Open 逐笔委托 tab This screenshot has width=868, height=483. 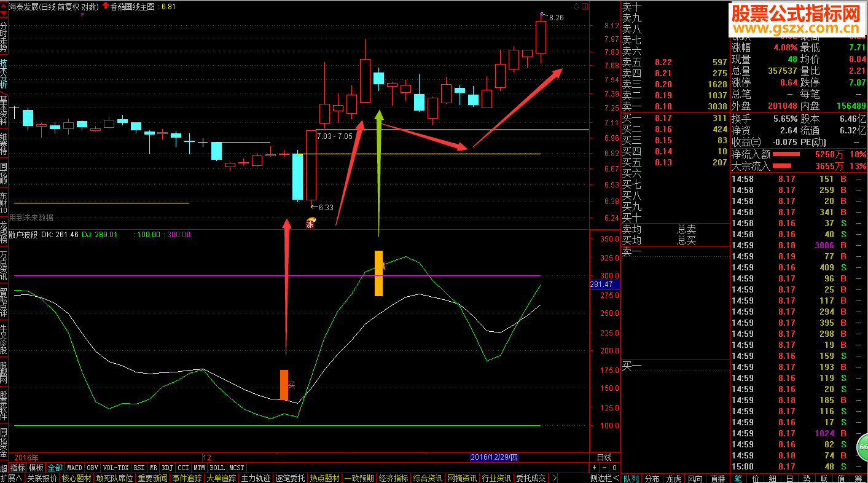coord(291,478)
